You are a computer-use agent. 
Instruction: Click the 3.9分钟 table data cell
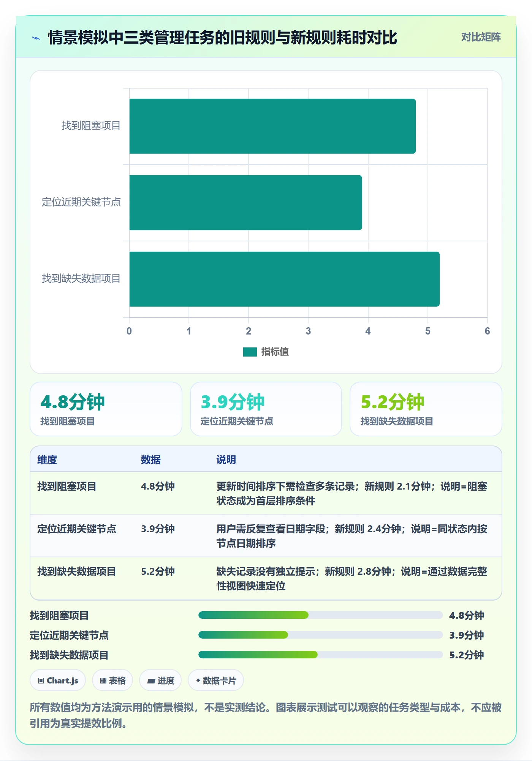pyautogui.click(x=158, y=529)
